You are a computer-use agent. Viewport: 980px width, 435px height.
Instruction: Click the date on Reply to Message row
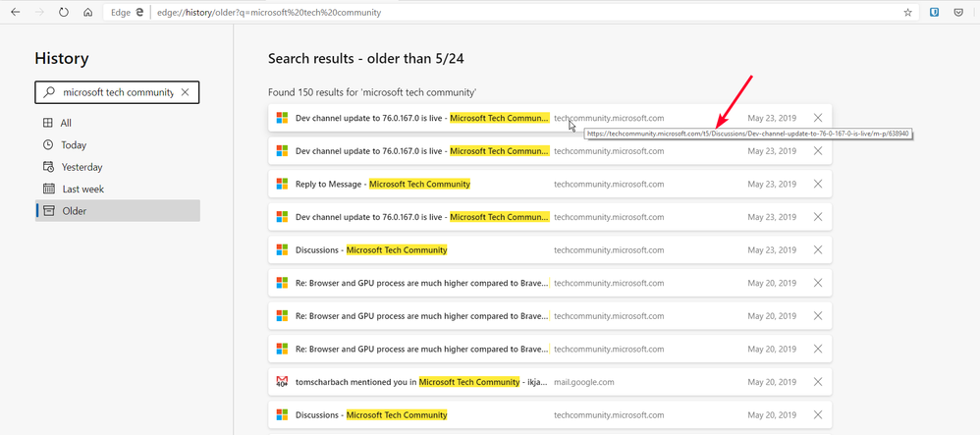[x=772, y=184]
